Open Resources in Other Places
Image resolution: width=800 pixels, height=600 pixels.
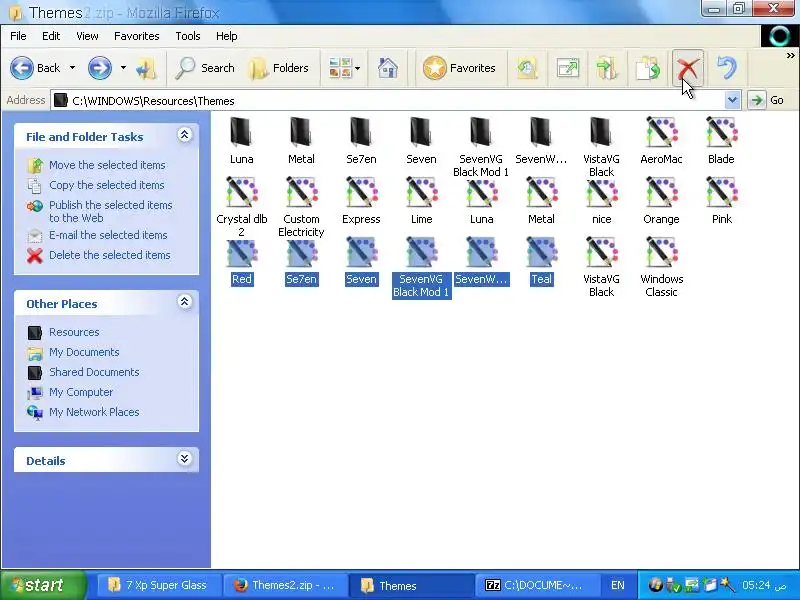[x=74, y=332]
